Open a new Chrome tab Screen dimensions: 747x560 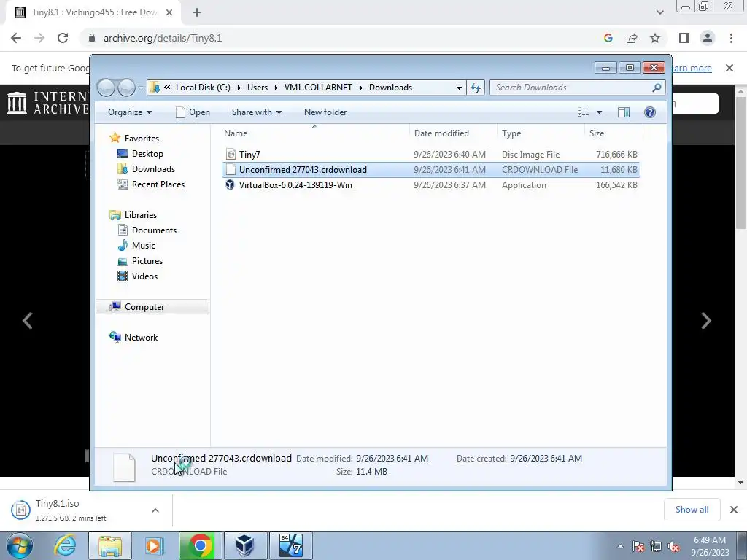coord(197,12)
